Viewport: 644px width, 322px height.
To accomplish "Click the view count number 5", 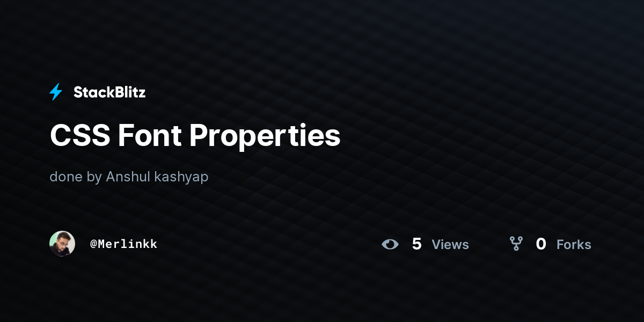I will click(x=416, y=244).
